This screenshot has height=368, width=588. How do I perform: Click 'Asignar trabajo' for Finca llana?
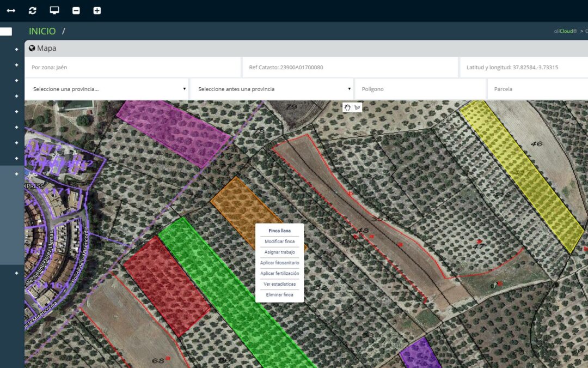[280, 252]
